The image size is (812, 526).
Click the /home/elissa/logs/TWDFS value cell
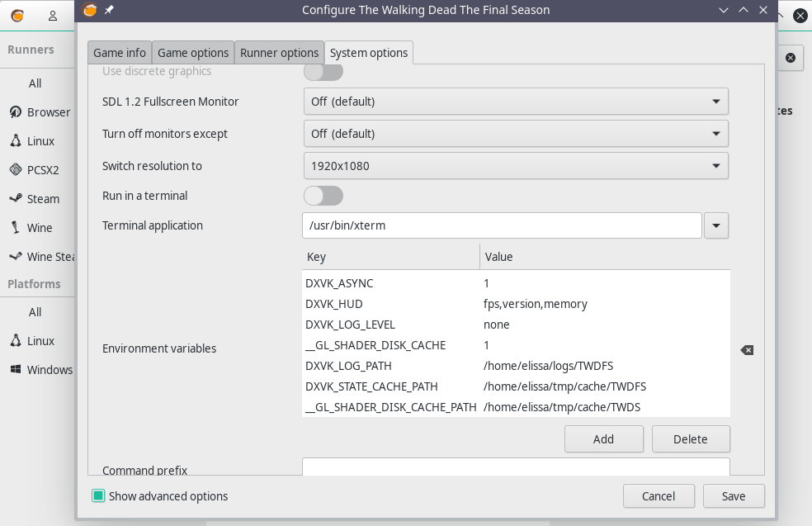point(549,367)
